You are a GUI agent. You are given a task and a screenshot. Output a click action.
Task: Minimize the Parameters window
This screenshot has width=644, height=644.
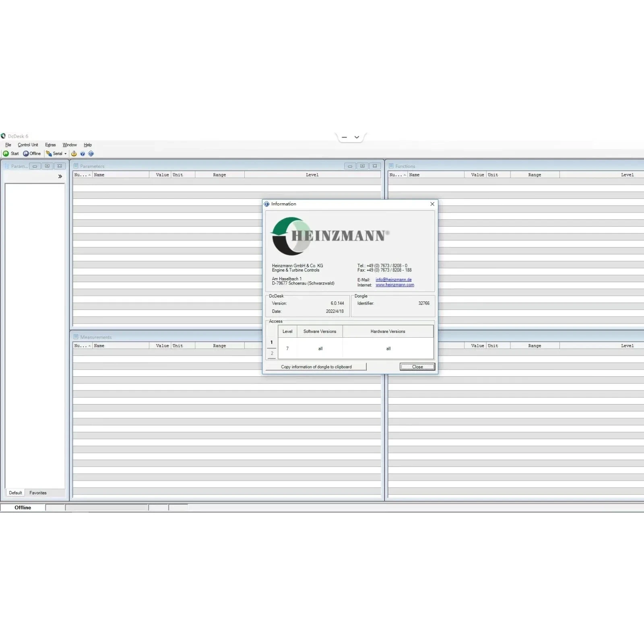click(350, 166)
